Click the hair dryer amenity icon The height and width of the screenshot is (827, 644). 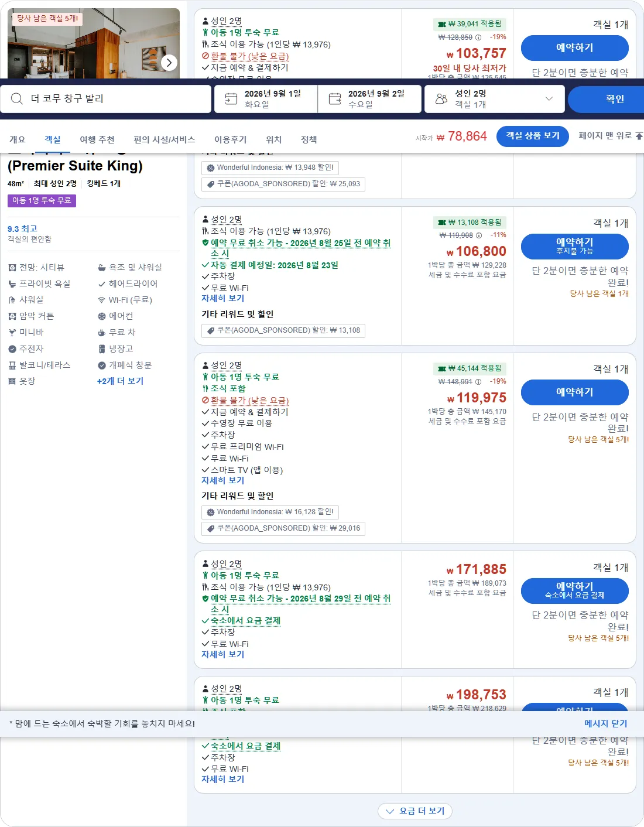[102, 284]
